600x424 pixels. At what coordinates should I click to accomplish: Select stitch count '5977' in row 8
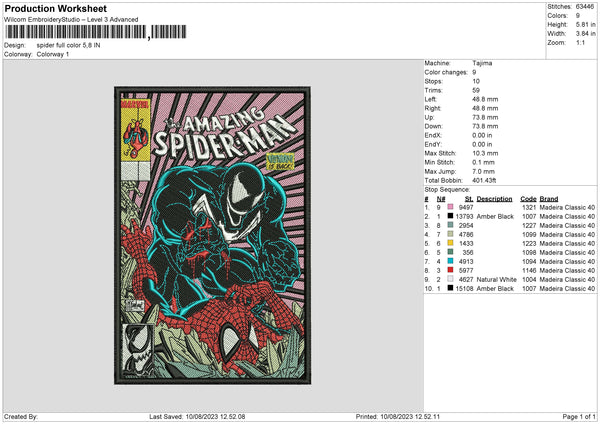click(466, 271)
